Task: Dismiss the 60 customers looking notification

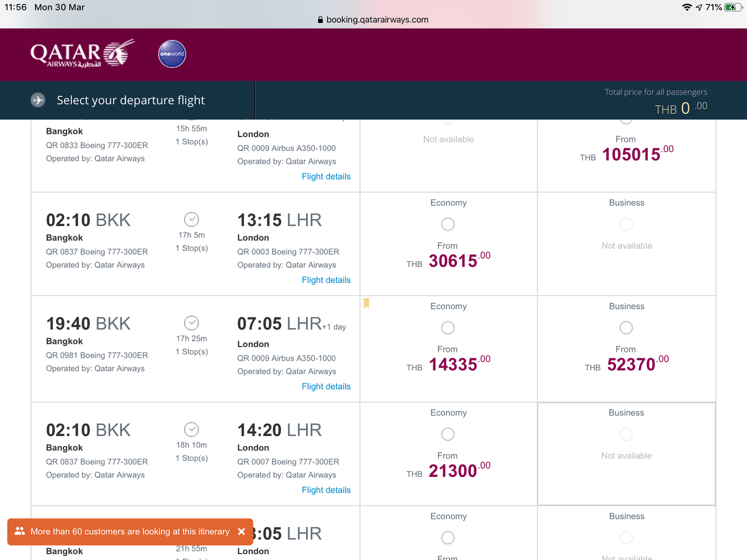Action: click(x=241, y=531)
